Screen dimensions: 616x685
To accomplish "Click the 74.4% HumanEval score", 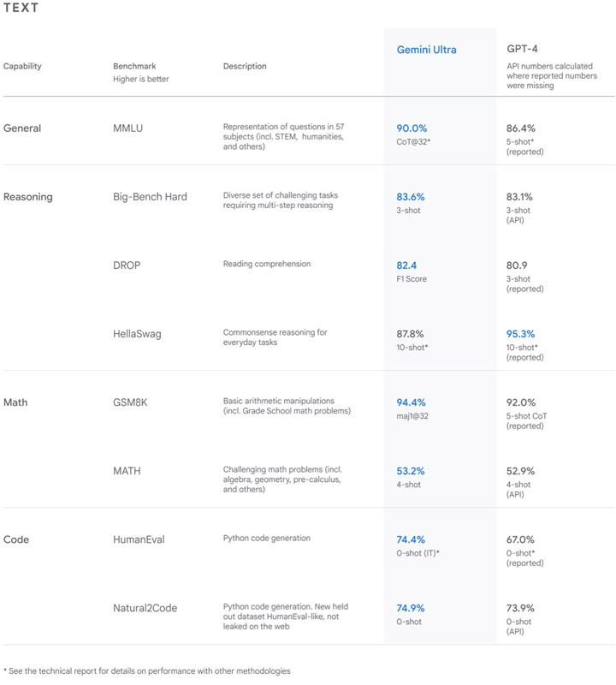I will pyautogui.click(x=411, y=540).
